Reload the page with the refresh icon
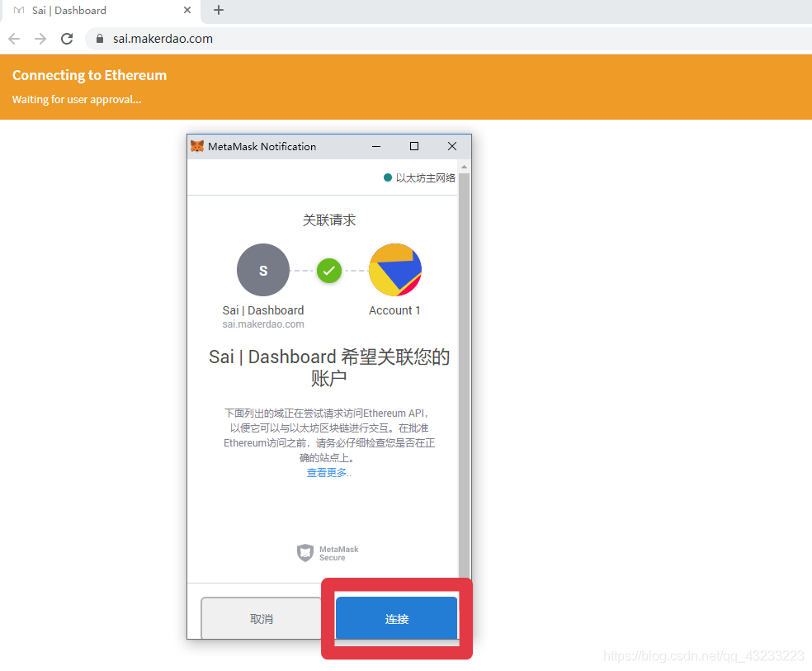Screen dimensions: 812x671 coord(67,39)
